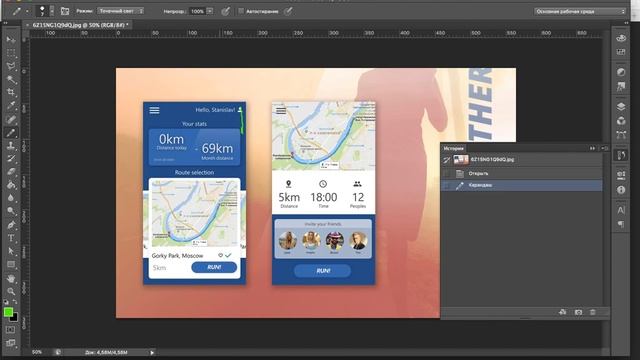Delete the current history state
640x360 pixels.
(x=593, y=312)
